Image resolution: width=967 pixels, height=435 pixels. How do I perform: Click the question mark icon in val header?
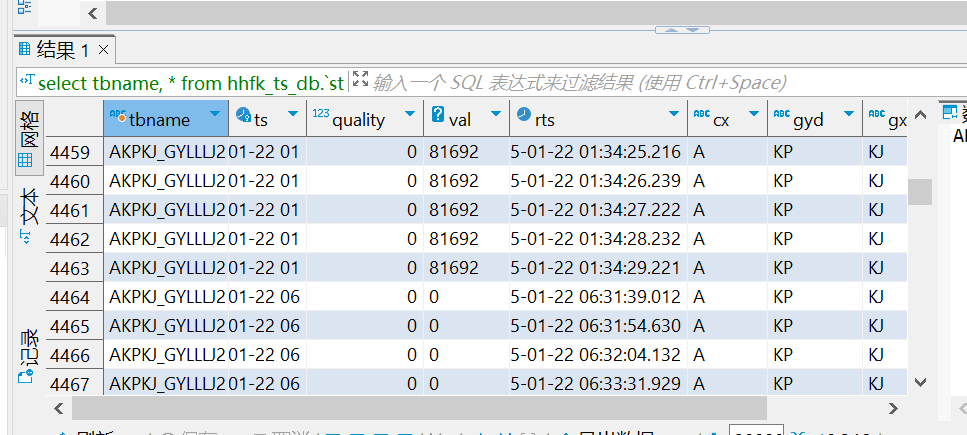[x=437, y=118]
